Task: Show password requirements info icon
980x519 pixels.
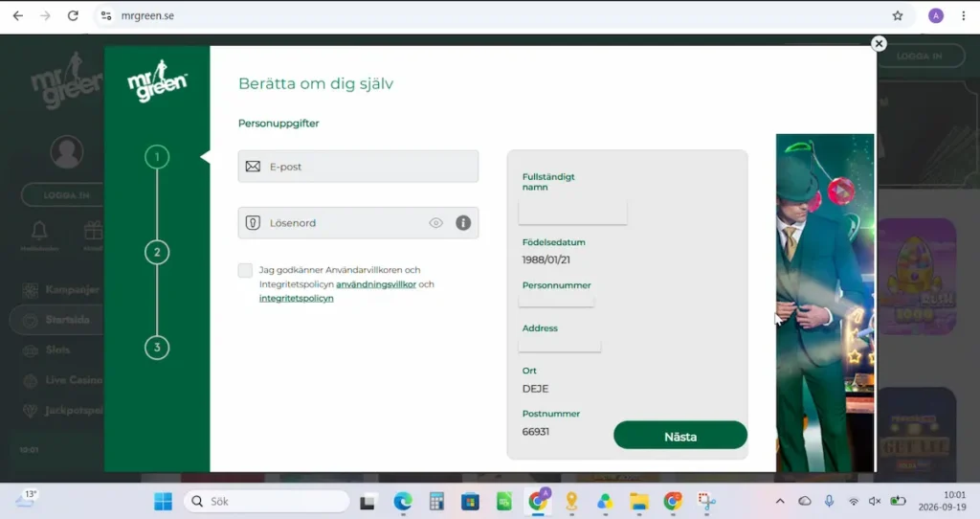Action: 463,222
